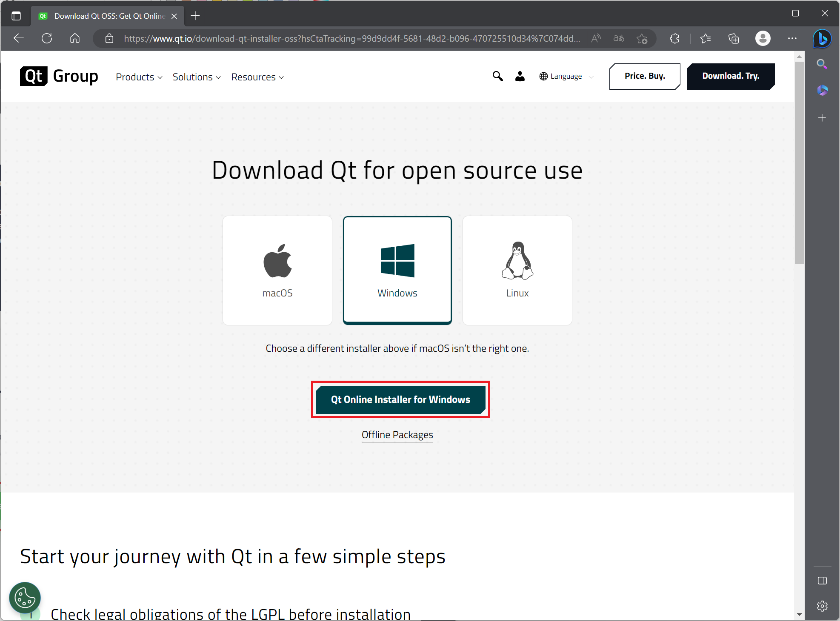Viewport: 840px width, 621px height.
Task: Click the browser extensions puzzle icon
Action: click(x=674, y=39)
